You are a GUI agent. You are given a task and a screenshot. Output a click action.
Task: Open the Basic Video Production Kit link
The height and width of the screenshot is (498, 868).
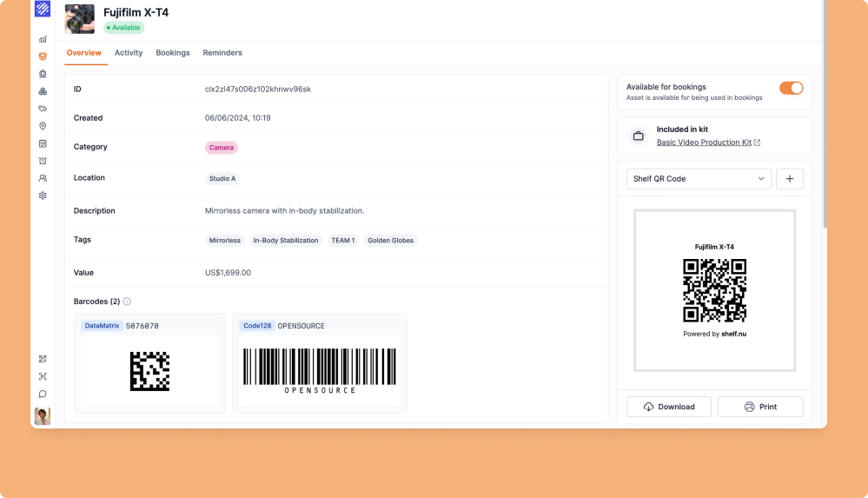pyautogui.click(x=704, y=143)
